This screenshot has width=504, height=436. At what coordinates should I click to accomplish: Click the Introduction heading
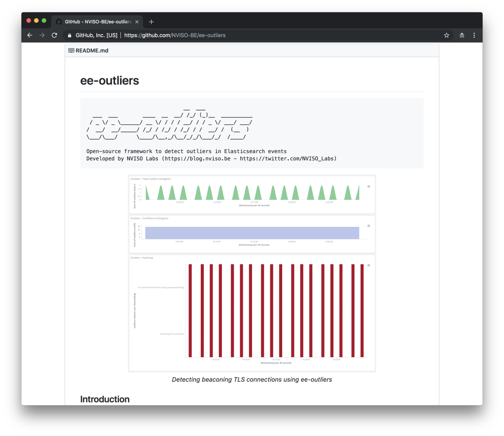[x=105, y=399]
